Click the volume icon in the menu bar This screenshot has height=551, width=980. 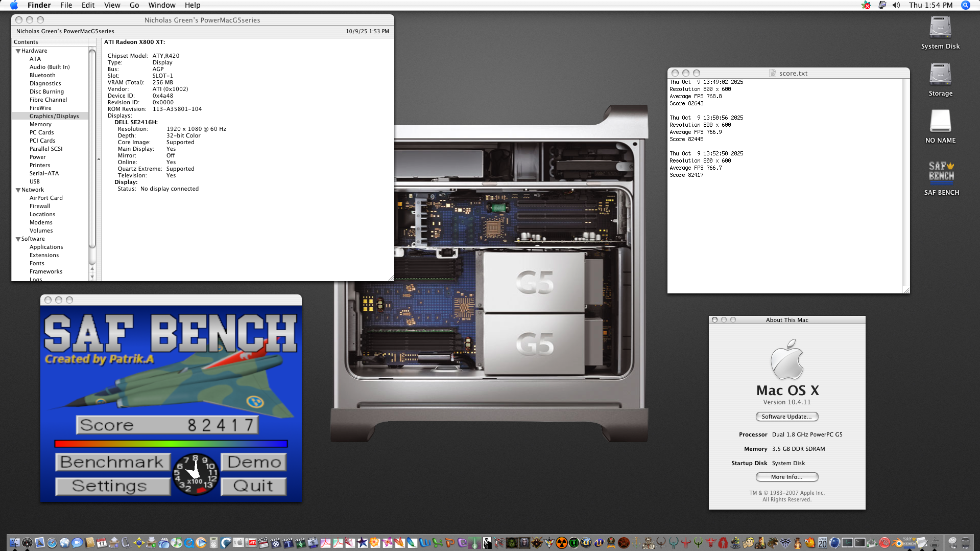click(x=895, y=5)
